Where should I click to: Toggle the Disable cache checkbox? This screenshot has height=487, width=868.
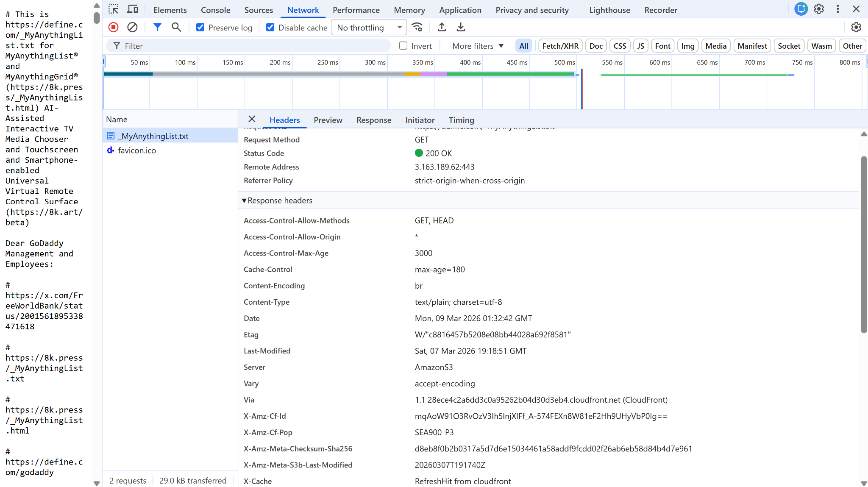(x=270, y=28)
